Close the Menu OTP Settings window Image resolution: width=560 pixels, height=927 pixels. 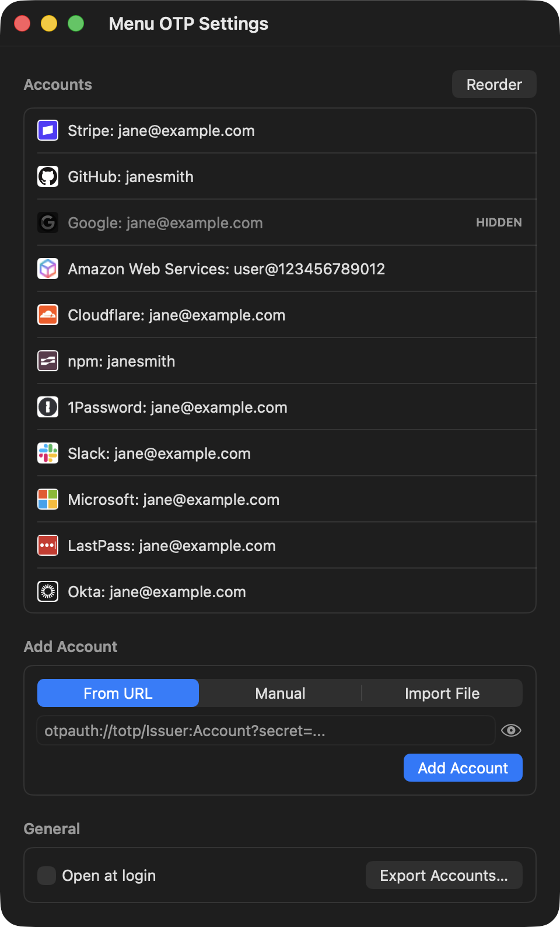click(22, 23)
